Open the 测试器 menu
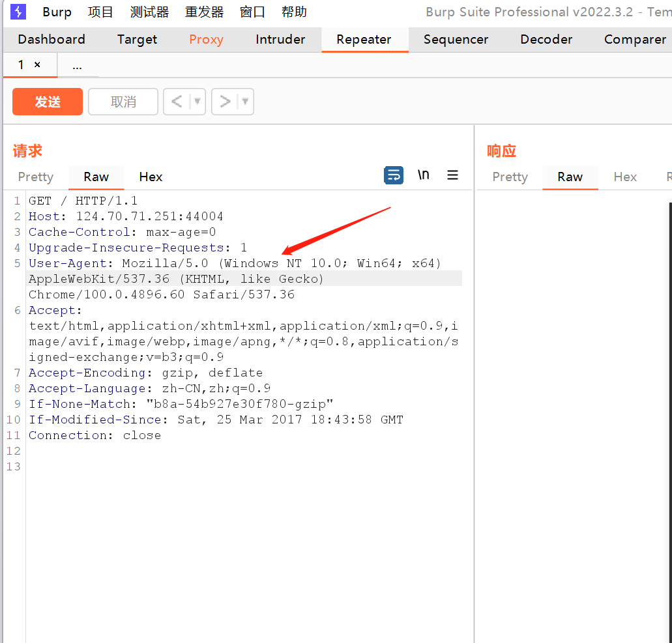This screenshot has height=643, width=672. coord(149,12)
